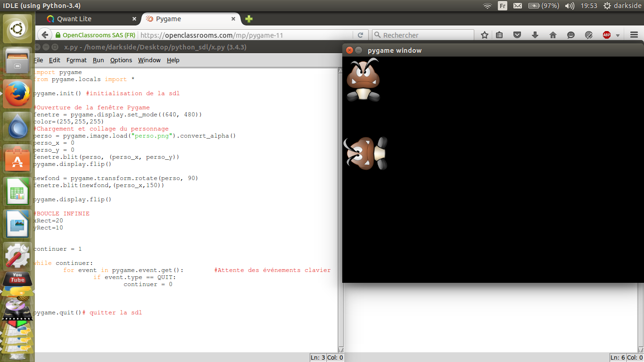Open the Run menu in IDLE

(98, 60)
